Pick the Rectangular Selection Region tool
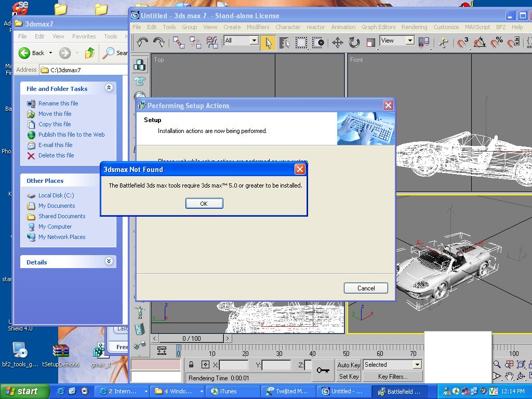 301,43
